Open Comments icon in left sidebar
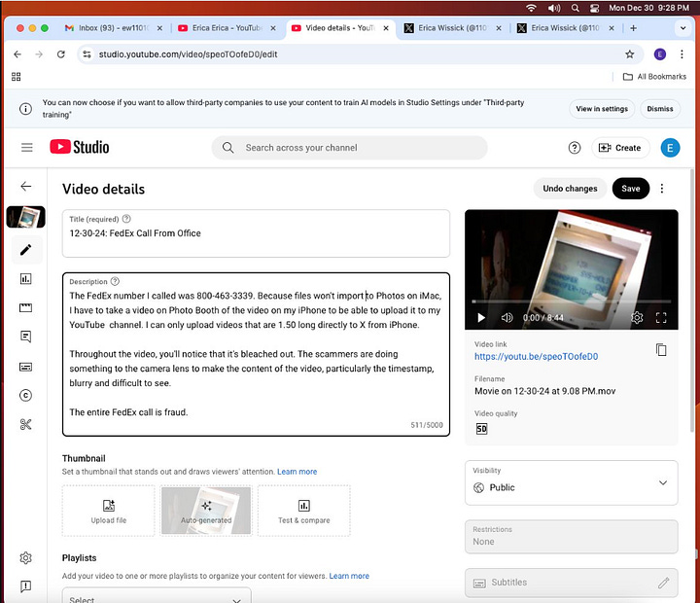Screen dimensions: 700x603 (x=26, y=337)
